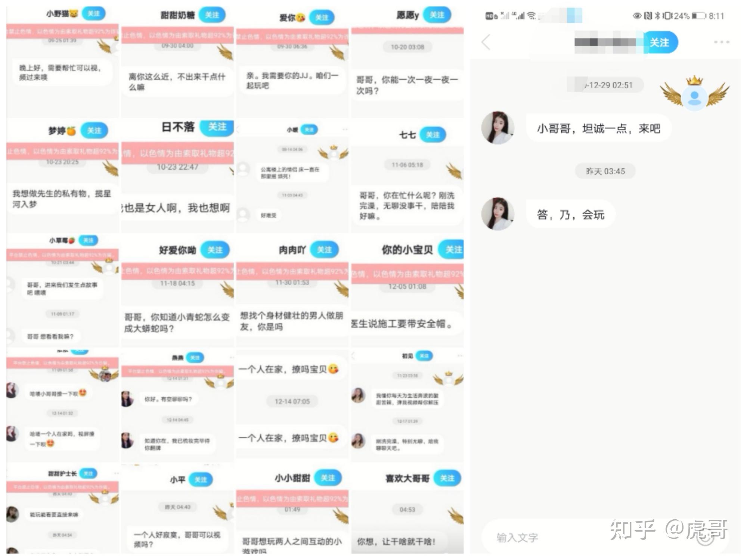The height and width of the screenshot is (560, 747).
Task: Tap the 小哥哥，坦诚一点，来吧 message bubble
Action: [599, 128]
